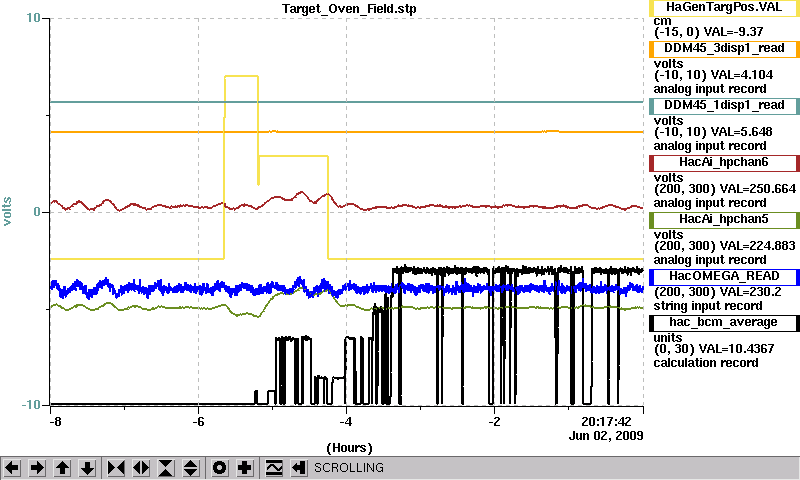
Task: Click the pan right arrow button
Action: pos(37,468)
